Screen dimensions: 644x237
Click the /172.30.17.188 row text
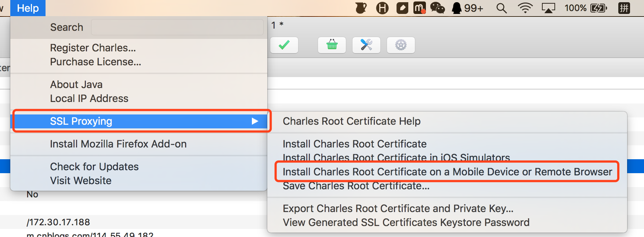coord(58,222)
